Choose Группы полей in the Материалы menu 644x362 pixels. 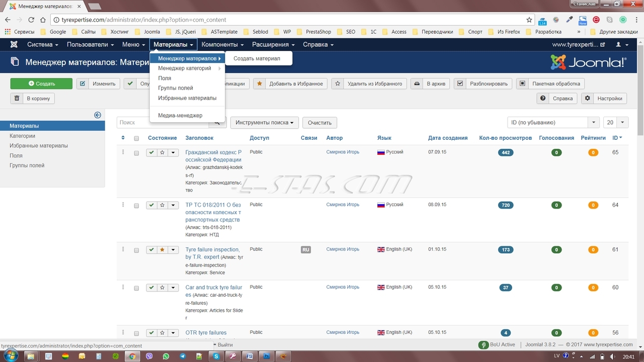point(187,88)
